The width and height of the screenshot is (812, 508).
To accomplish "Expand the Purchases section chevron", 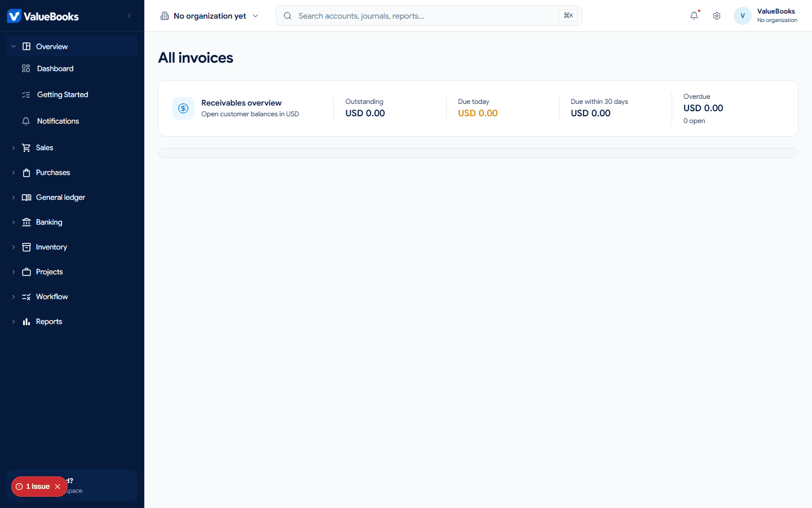I will (x=14, y=173).
